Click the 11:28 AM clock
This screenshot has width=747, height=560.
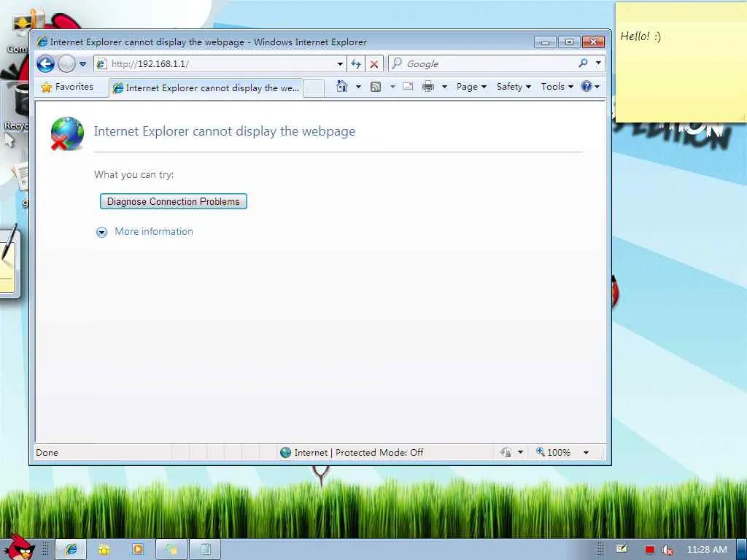[x=707, y=550]
